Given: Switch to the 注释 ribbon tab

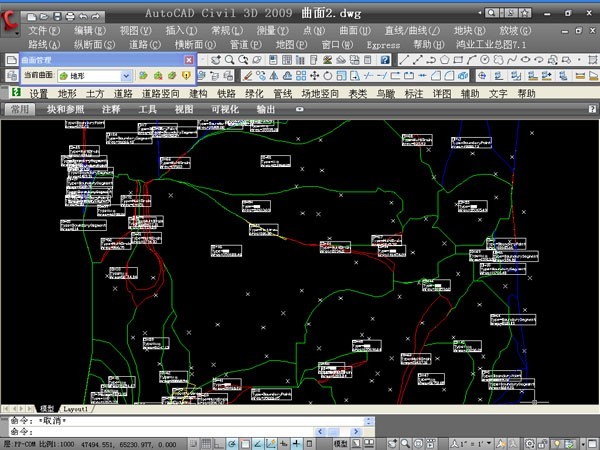Looking at the screenshot, I should [x=111, y=108].
